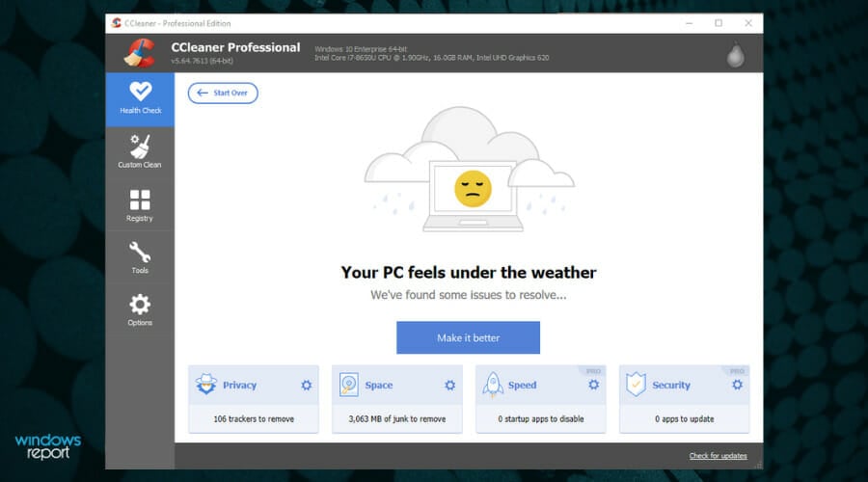
Task: Select '0 apps to update' text
Action: point(684,419)
